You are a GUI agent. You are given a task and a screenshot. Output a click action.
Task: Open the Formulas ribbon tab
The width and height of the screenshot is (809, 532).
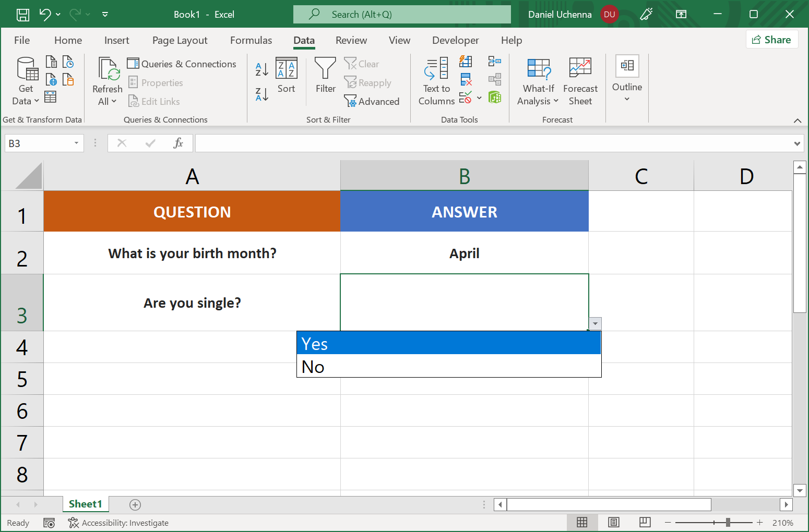point(251,40)
